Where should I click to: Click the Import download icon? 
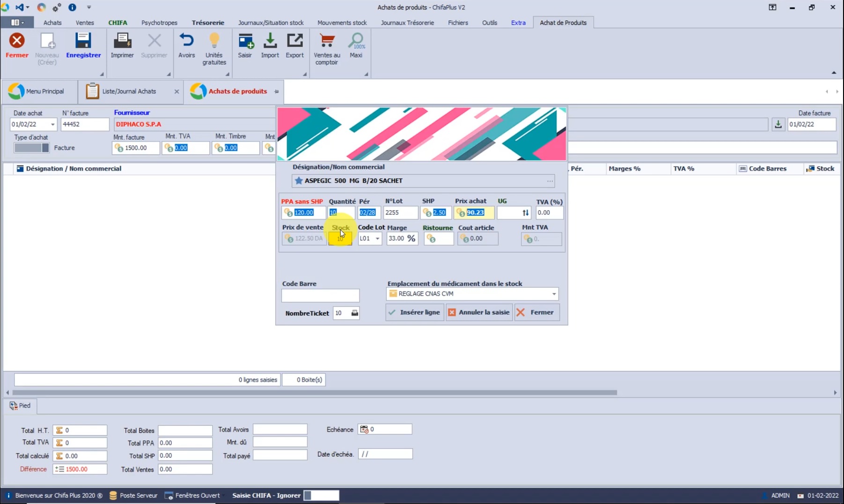pyautogui.click(x=270, y=42)
